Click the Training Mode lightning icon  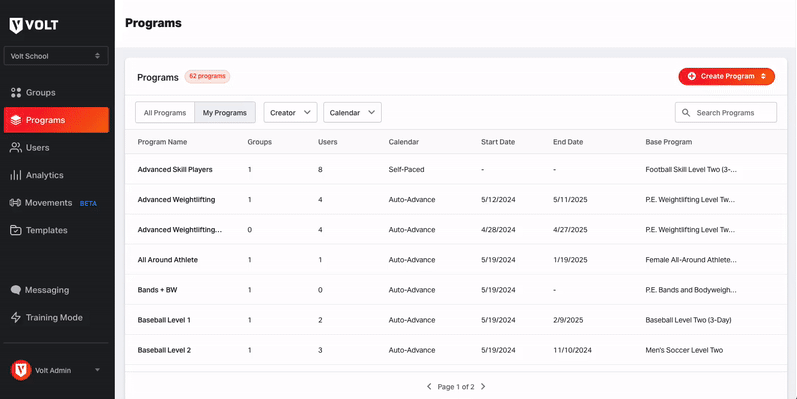point(16,318)
